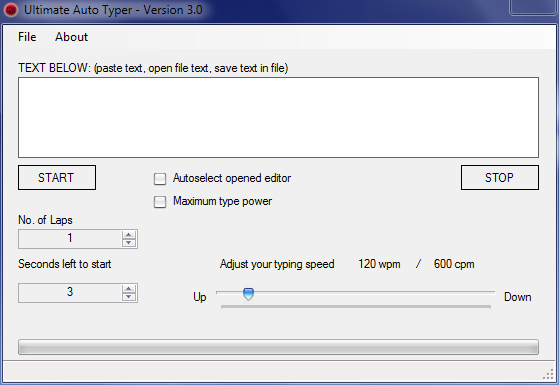Open the File menu
The width and height of the screenshot is (559, 385).
click(27, 37)
